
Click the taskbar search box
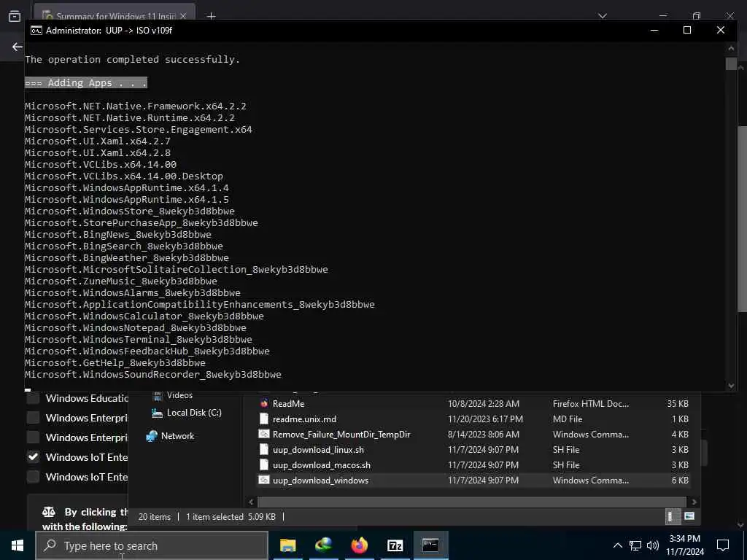[x=152, y=545]
